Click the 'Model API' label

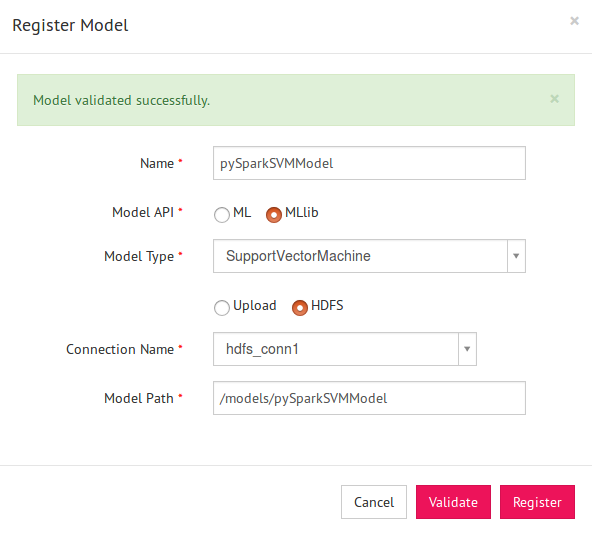(143, 212)
